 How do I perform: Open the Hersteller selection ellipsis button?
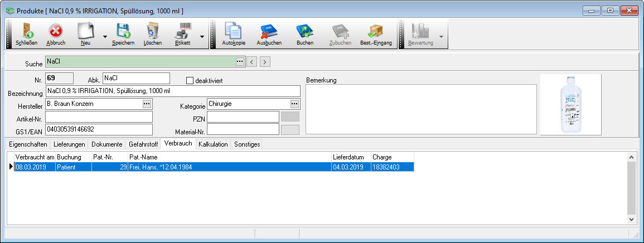pos(147,104)
